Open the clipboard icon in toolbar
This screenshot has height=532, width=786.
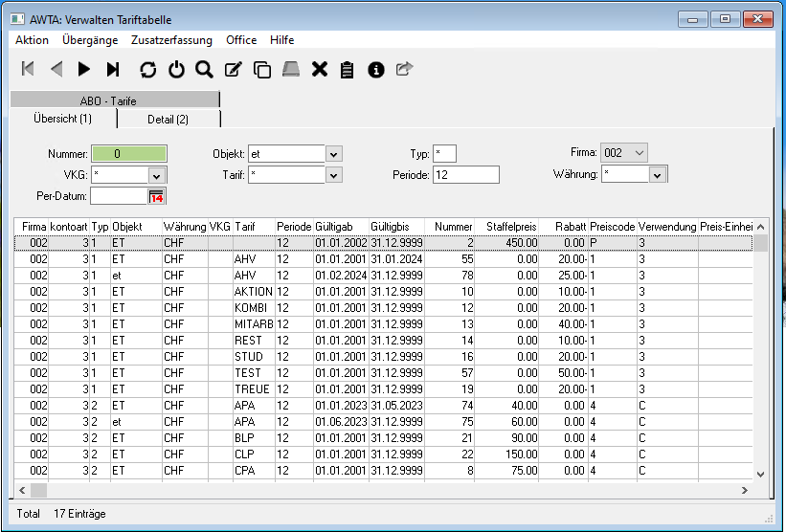[348, 69]
